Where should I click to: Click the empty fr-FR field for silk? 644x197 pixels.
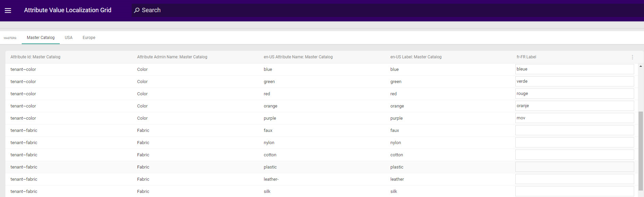pos(574,191)
